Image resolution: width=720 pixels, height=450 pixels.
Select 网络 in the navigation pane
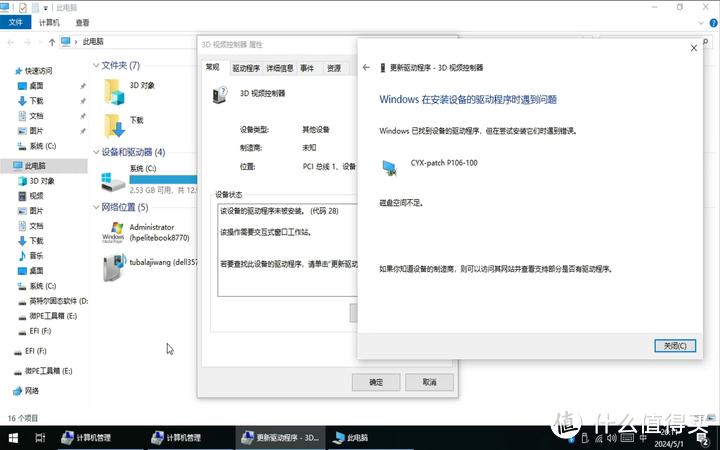[x=32, y=391]
